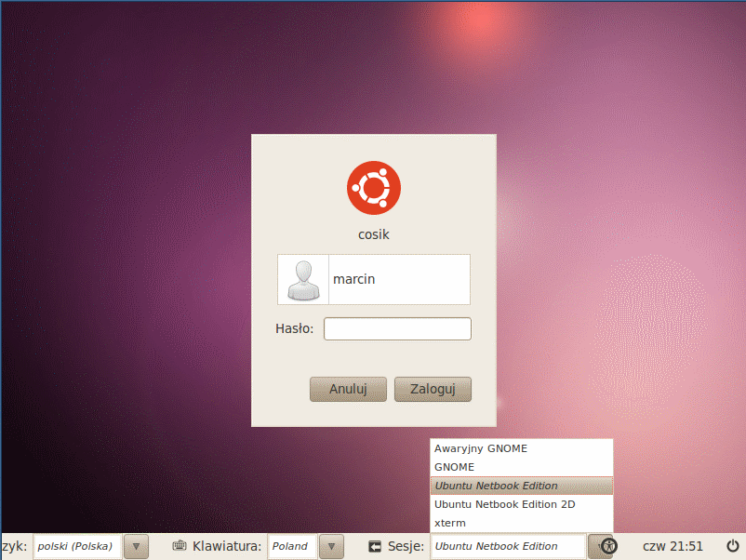
Task: Choose GNOME from the session list
Action: point(454,467)
